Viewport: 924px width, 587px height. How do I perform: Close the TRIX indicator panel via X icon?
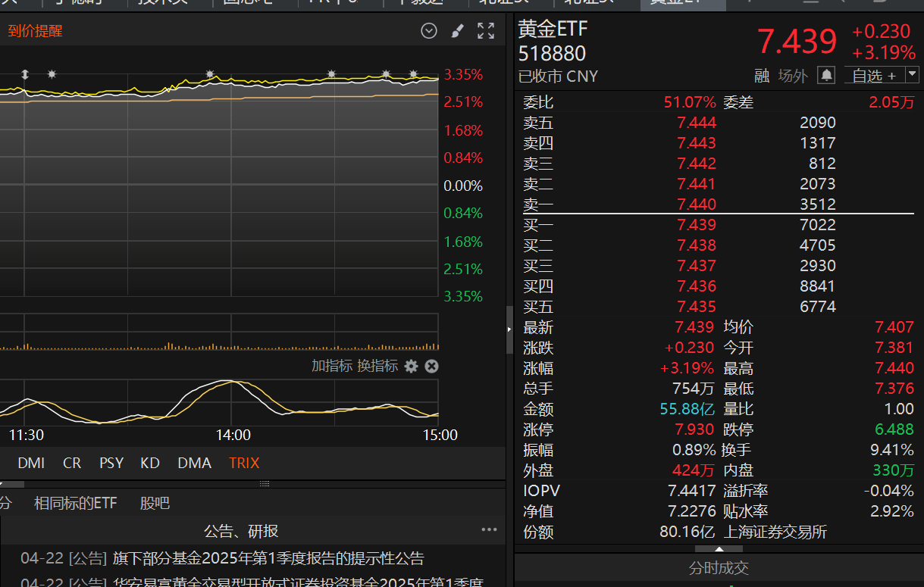pyautogui.click(x=431, y=365)
